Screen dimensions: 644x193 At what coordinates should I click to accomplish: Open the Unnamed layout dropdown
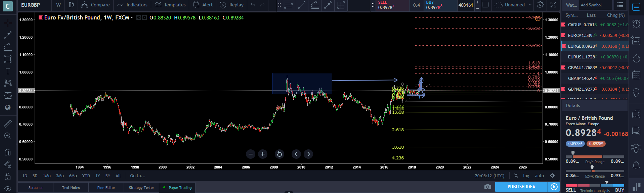[x=513, y=5]
